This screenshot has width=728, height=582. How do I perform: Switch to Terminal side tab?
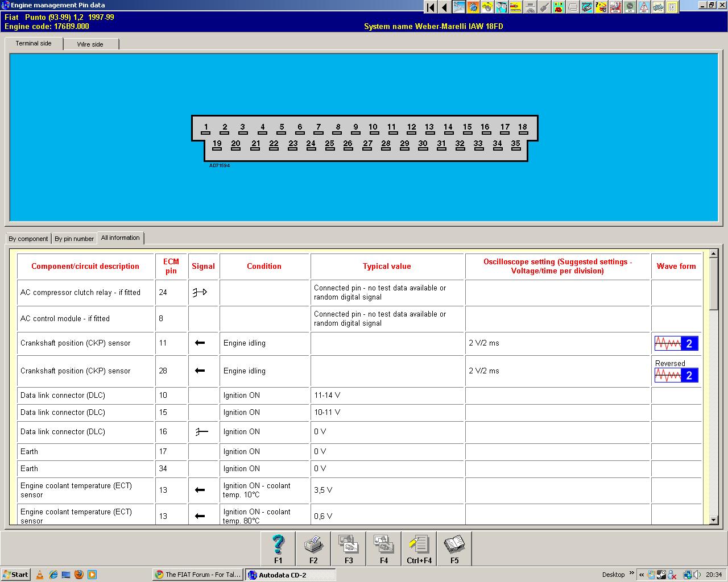point(34,44)
